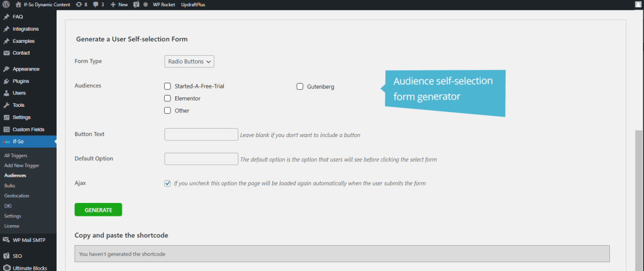Open All Triggers in the If-So submenu
This screenshot has width=644, height=271.
pyautogui.click(x=16, y=155)
